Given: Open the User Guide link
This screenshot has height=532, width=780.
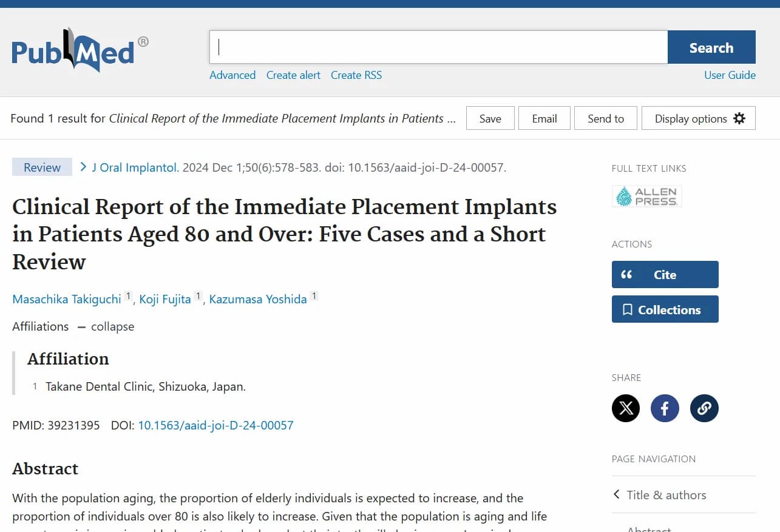Looking at the screenshot, I should click(730, 75).
